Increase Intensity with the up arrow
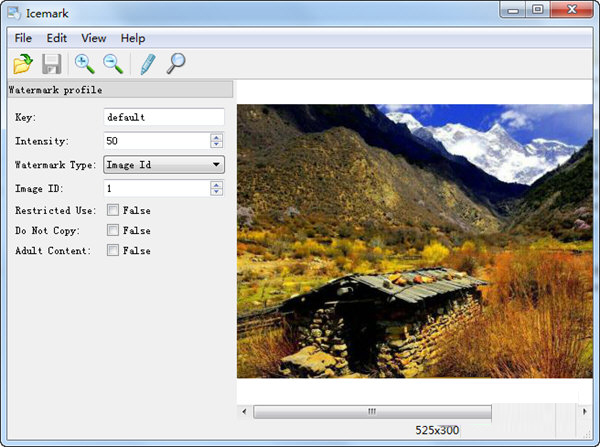 tap(216, 137)
